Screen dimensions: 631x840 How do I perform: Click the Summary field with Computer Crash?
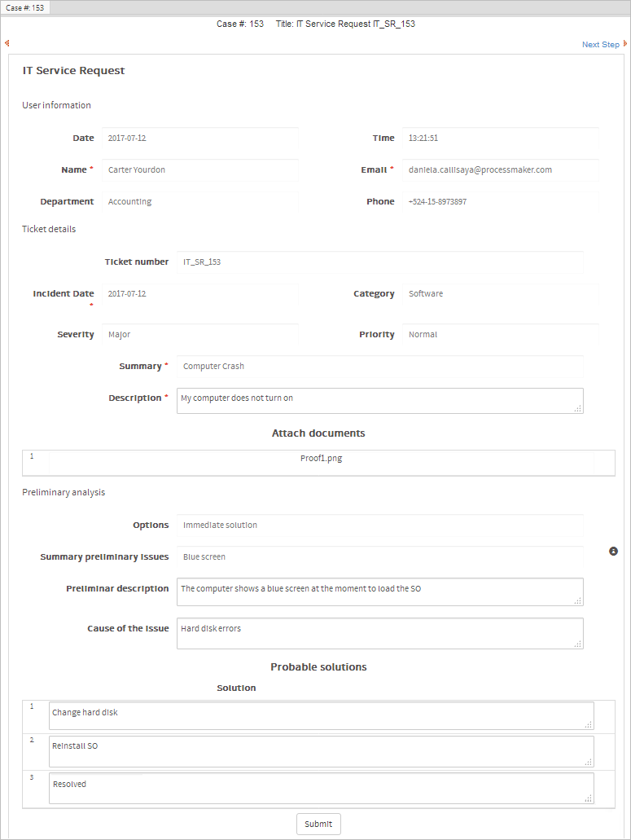click(379, 367)
